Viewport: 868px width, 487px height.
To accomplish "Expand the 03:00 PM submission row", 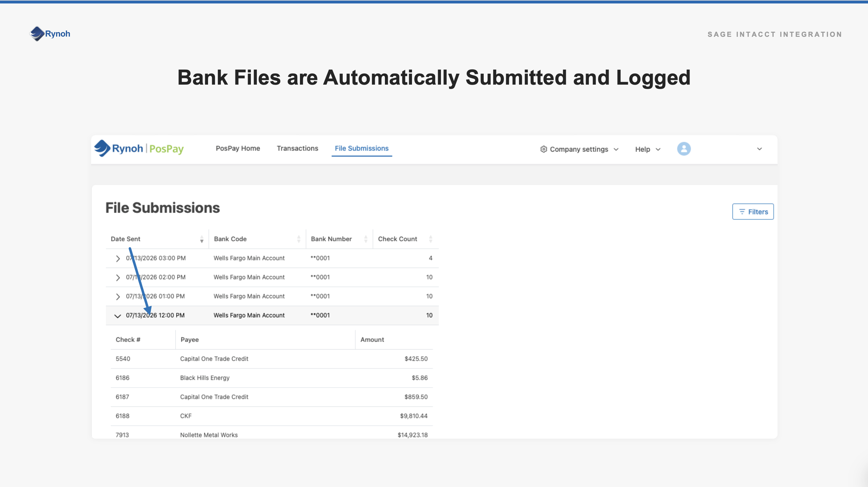I will tap(118, 258).
